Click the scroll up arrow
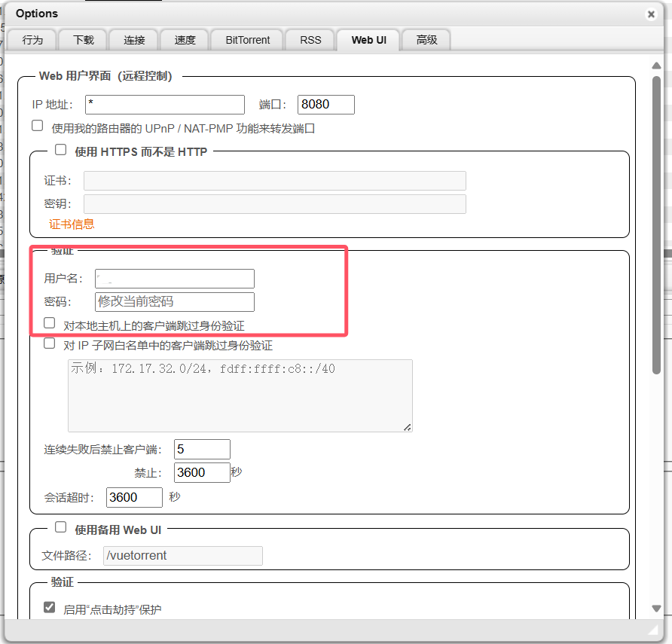Screen dimensions: 672x644 pos(656,66)
